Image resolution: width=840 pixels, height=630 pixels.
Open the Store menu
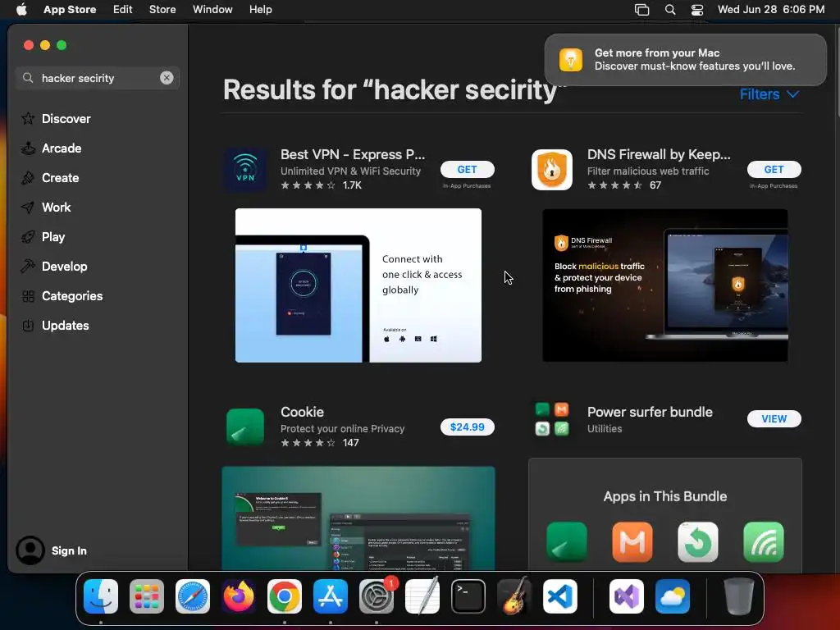pos(162,9)
